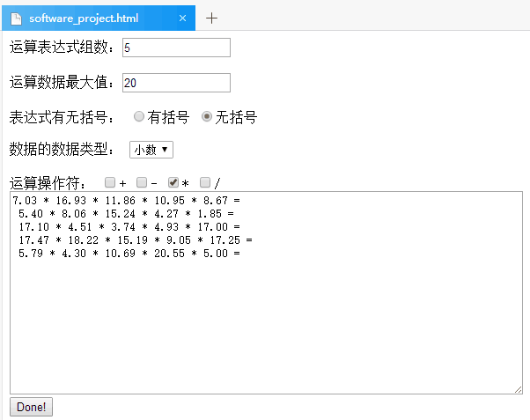This screenshot has width=530, height=420.
Task: Close the software_project.html tab
Action: [182, 18]
